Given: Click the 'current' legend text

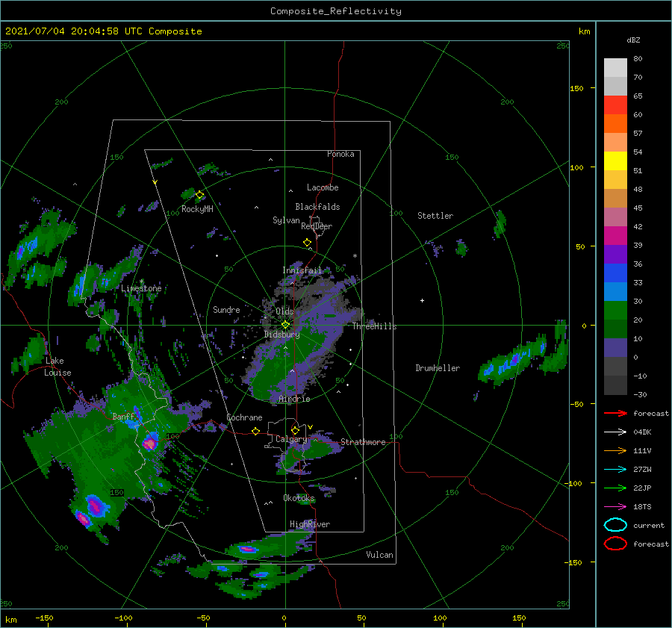Looking at the screenshot, I should pos(649,525).
